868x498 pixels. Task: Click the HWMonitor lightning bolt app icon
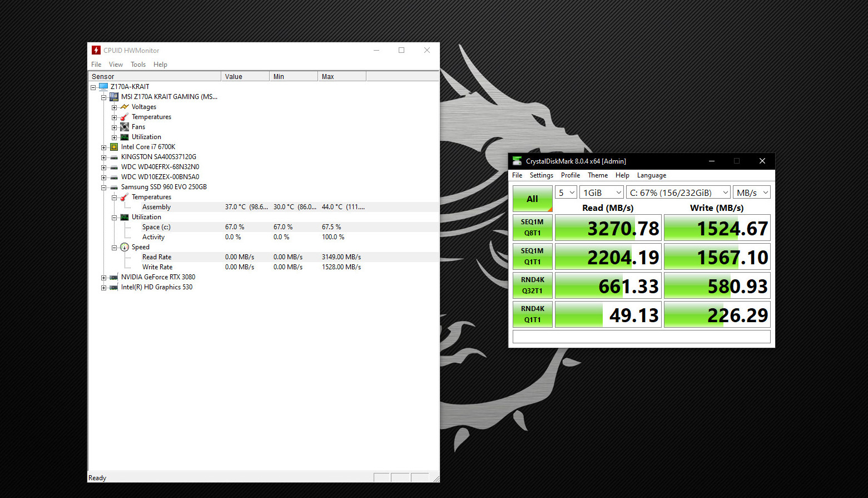coord(96,50)
